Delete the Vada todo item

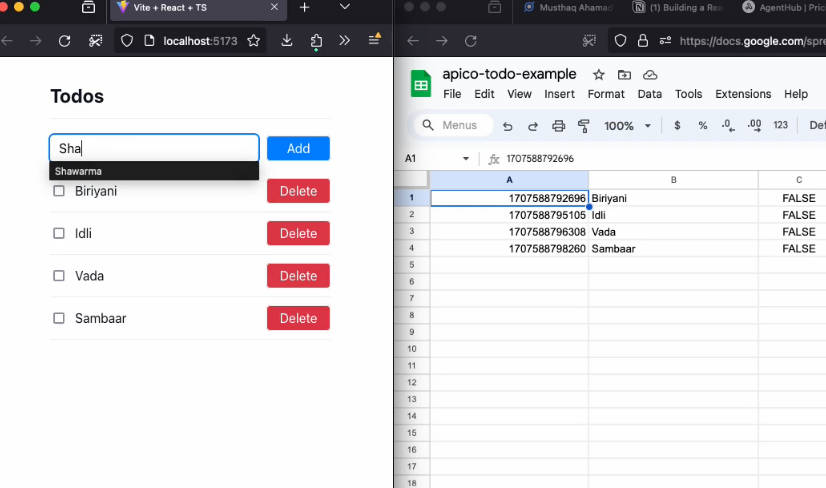(x=298, y=276)
